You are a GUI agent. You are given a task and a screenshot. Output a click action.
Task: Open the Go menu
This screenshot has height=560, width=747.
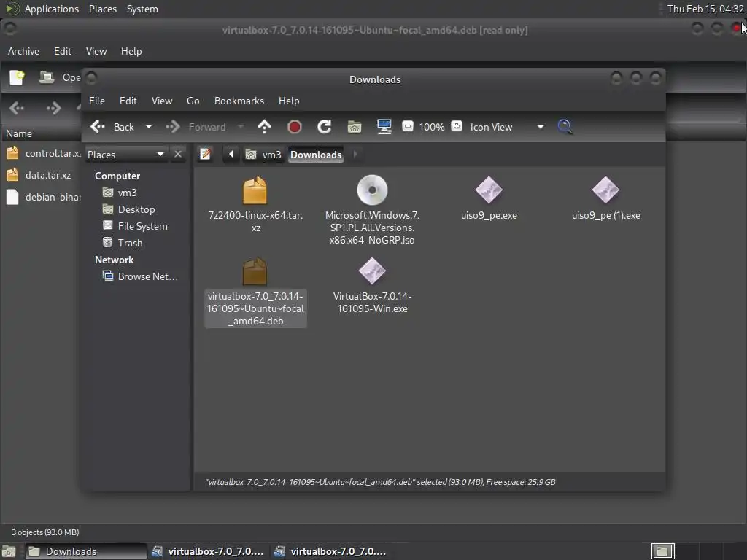coord(193,101)
